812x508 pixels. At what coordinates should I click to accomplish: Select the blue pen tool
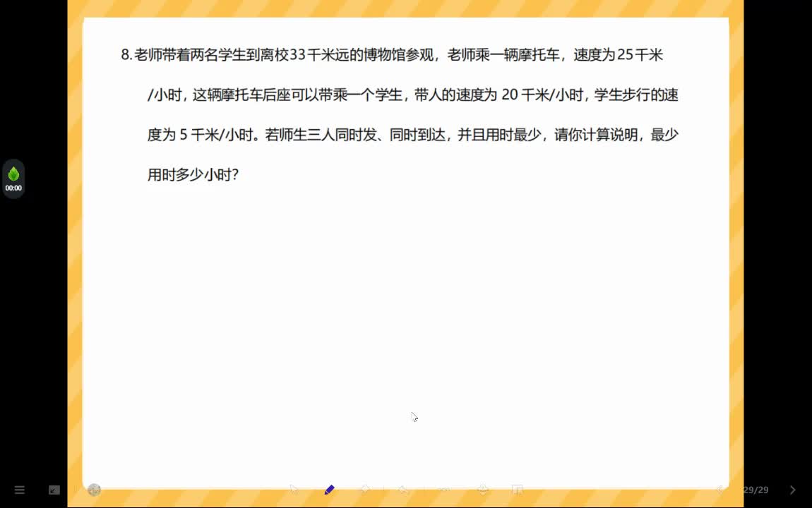coord(329,490)
